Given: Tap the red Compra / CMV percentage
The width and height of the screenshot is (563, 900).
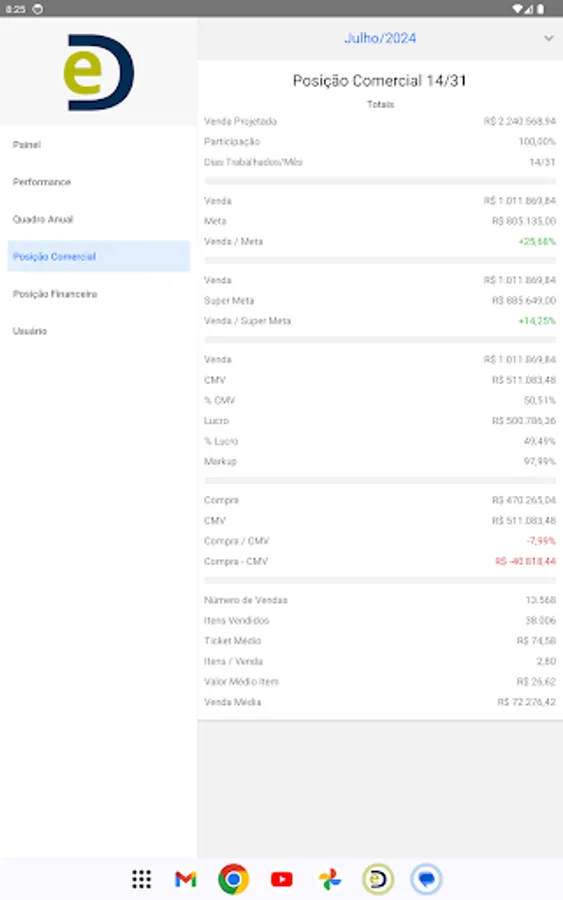Looking at the screenshot, I should (x=541, y=541).
